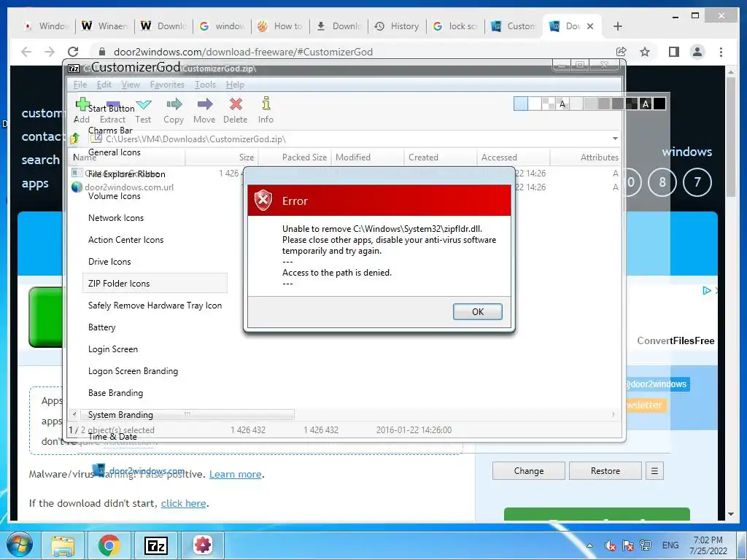The image size is (747, 560).
Task: Click the Windows 8 circle icon on webpage
Action: tap(662, 182)
